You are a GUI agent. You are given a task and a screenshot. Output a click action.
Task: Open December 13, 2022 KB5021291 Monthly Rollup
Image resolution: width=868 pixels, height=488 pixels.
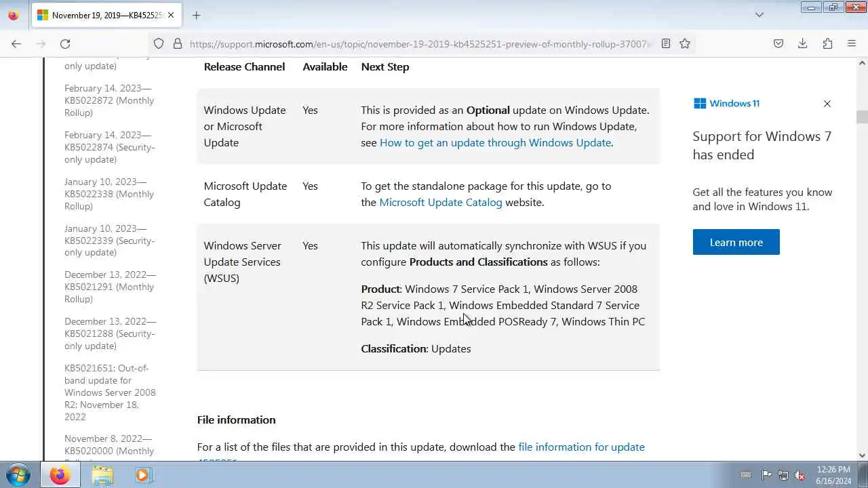coord(110,287)
